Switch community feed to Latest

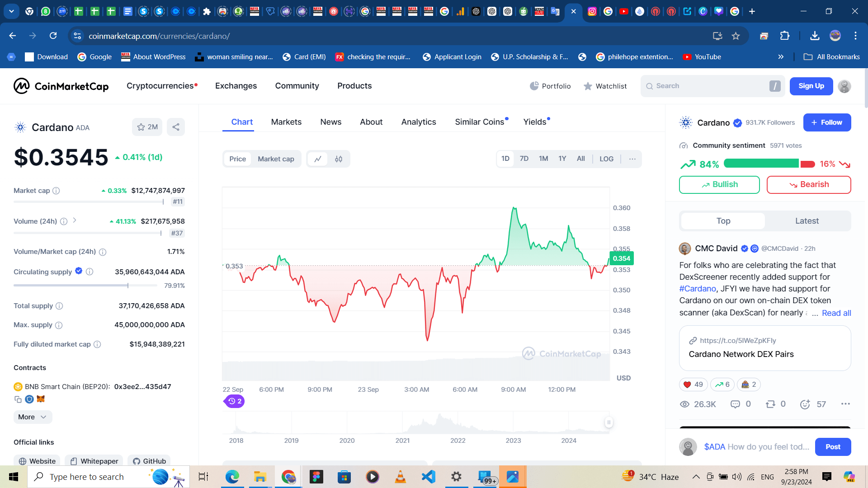pos(807,221)
